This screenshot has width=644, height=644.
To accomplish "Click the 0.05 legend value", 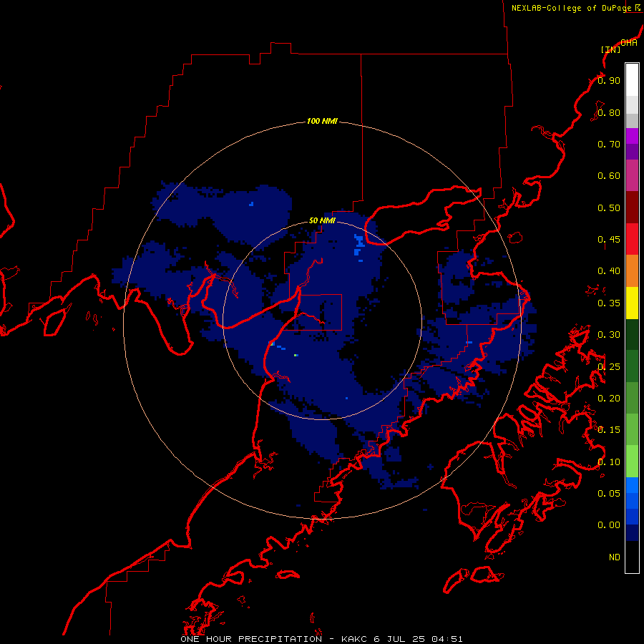I will [609, 494].
